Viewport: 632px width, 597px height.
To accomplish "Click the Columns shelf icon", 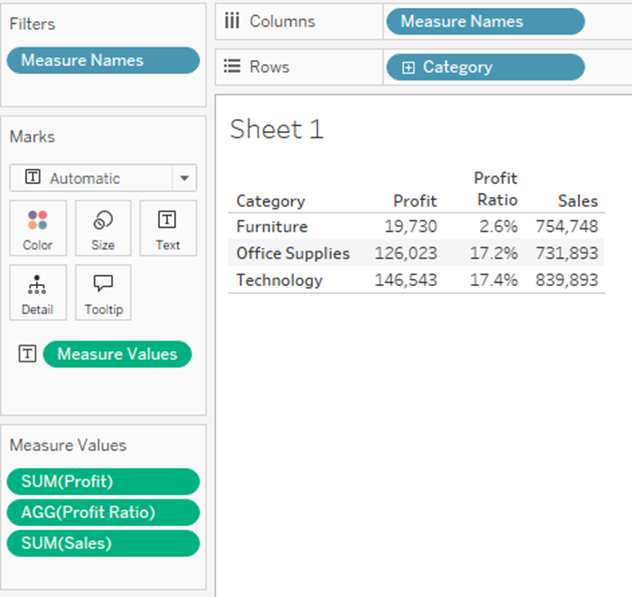I will tap(232, 21).
